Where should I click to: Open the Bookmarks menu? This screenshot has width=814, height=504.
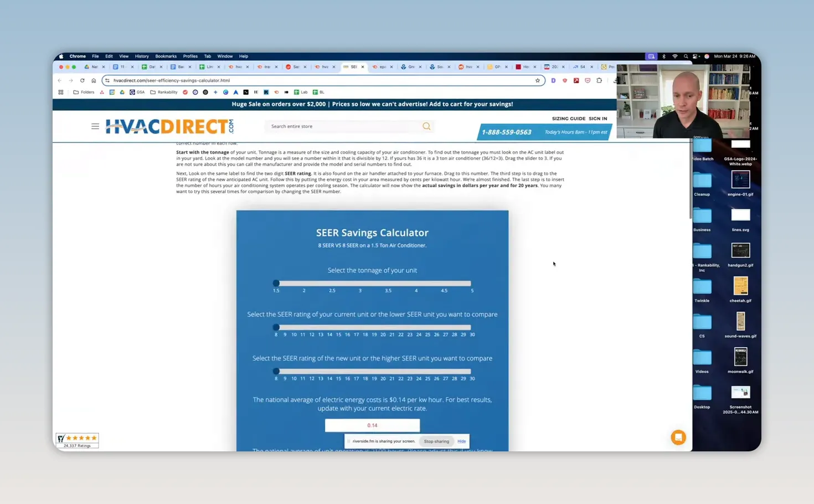coord(166,56)
